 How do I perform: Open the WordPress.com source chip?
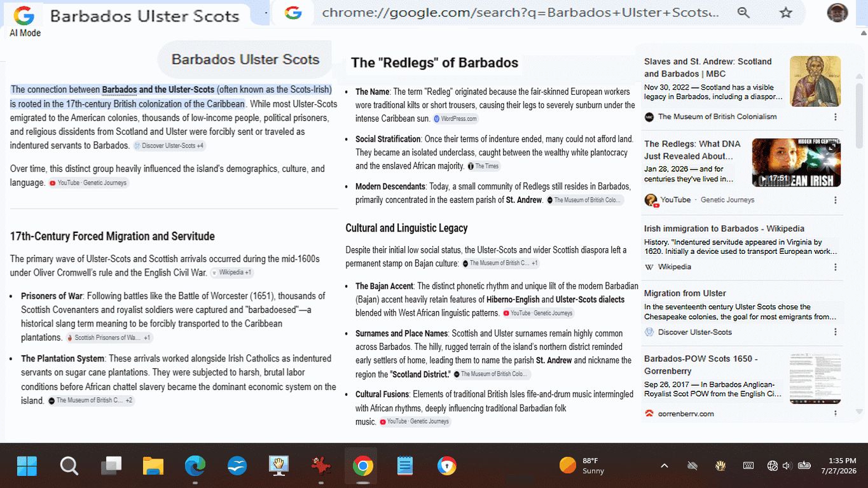[455, 119]
